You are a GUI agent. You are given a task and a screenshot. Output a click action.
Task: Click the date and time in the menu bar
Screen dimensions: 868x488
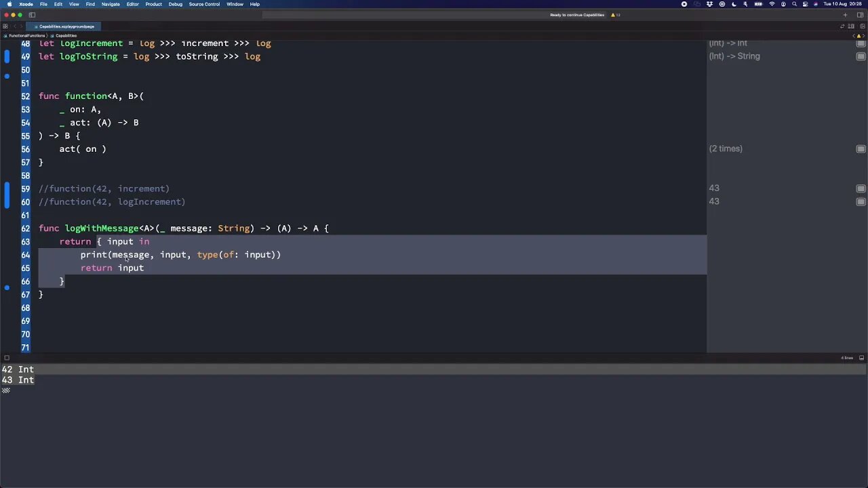[x=844, y=4]
